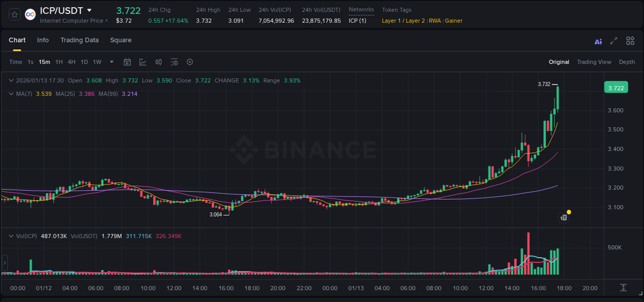
Task: Expand the chart to fullscreen
Action: (613, 41)
